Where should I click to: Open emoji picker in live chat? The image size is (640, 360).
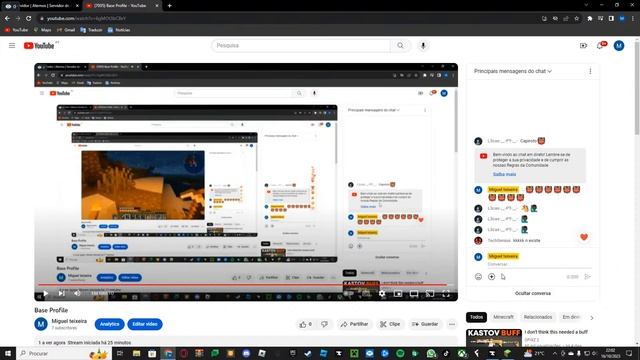478,277
